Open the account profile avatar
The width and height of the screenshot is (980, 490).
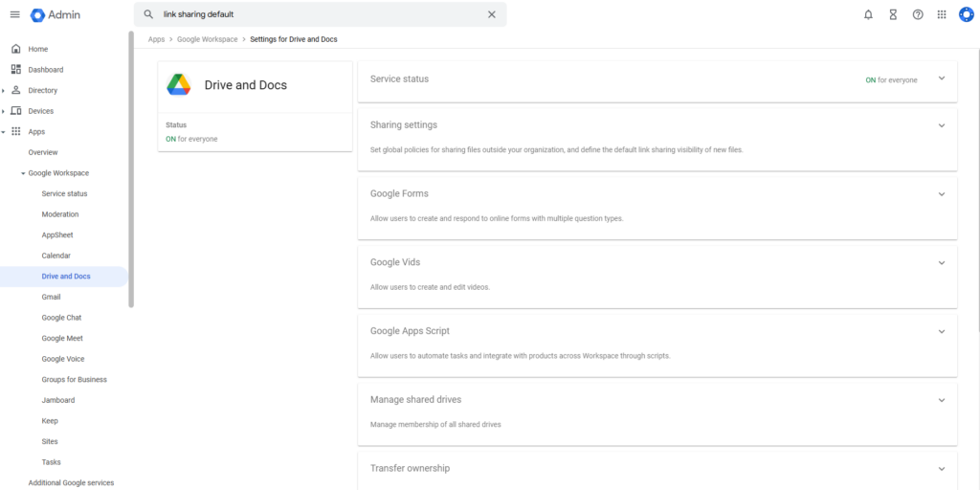click(x=967, y=14)
